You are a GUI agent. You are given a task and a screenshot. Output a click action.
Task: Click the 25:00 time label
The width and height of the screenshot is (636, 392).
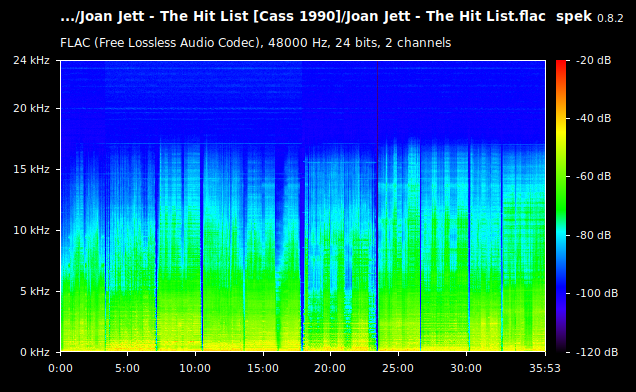[398, 368]
